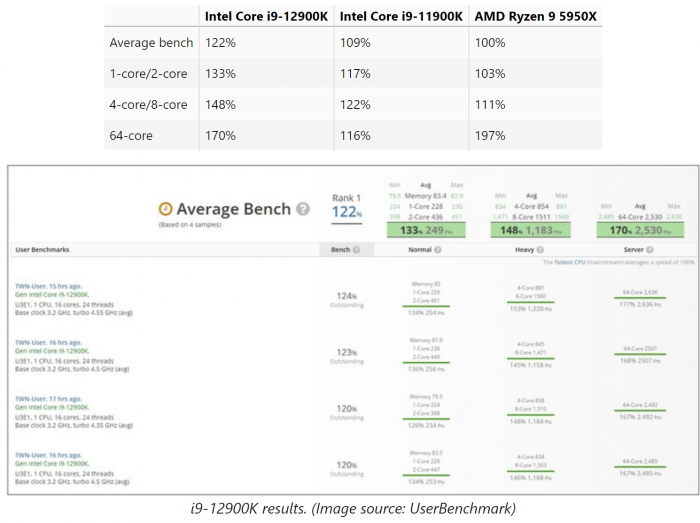Open the TWN-User entry from 15 hrs ago
Screen dimensions: 700x523
pos(50,286)
